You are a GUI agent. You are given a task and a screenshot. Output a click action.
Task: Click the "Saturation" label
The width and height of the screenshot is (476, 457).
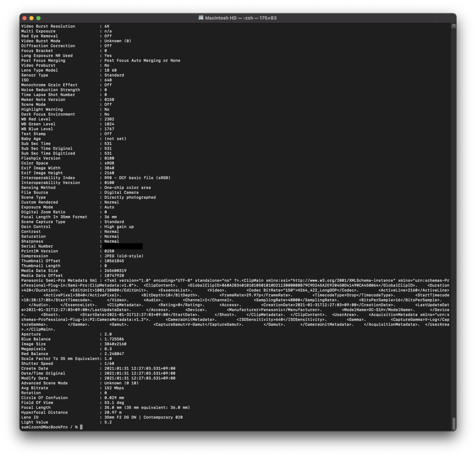[x=34, y=237]
